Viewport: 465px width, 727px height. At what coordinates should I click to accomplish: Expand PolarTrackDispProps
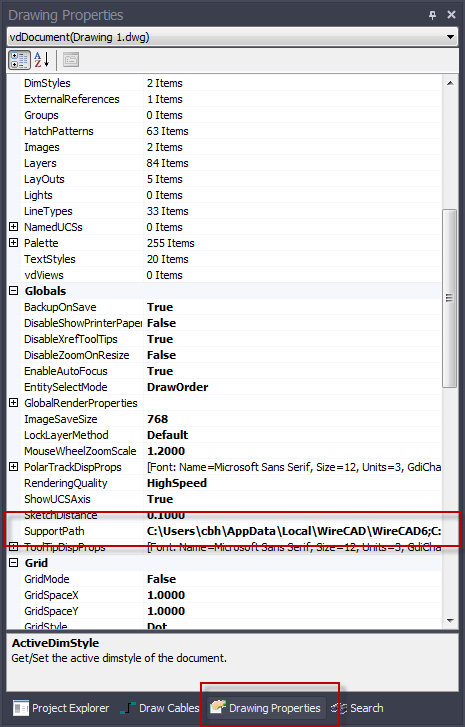pyautogui.click(x=14, y=466)
